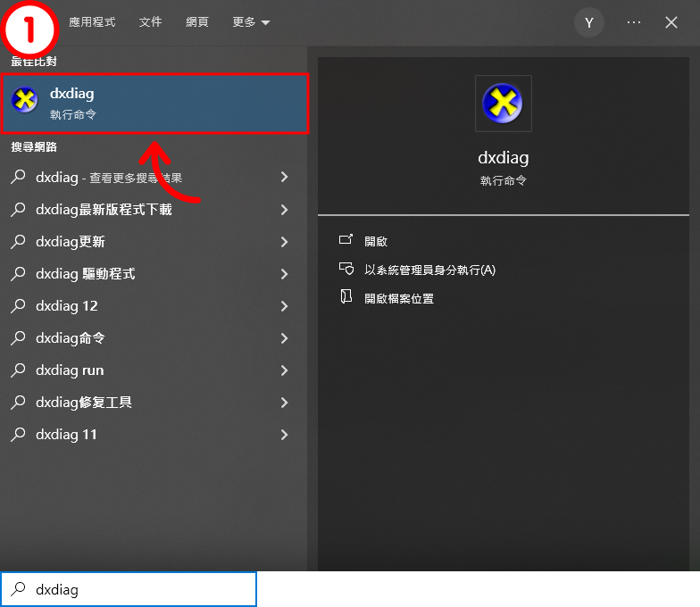700x607 pixels.
Task: Click the search icon beside dxdiag run
Action: tap(18, 370)
